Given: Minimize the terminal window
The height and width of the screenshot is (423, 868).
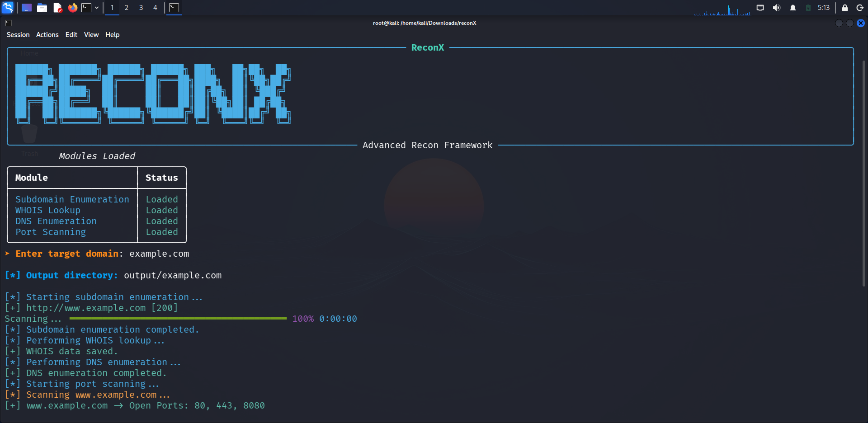Looking at the screenshot, I should 839,23.
